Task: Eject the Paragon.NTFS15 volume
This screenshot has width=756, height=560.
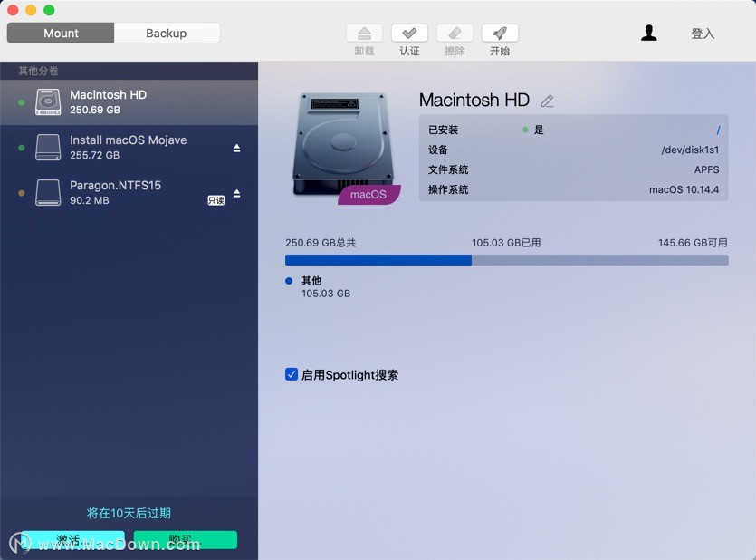Action: pyautogui.click(x=236, y=193)
